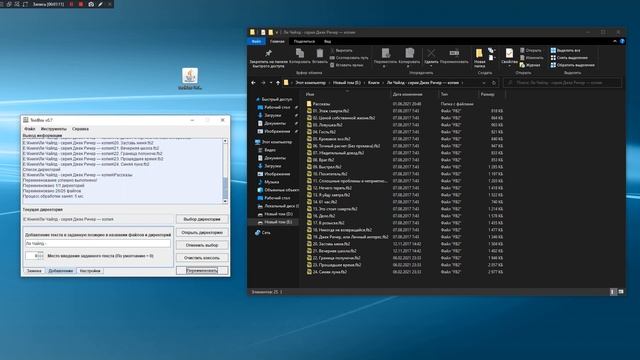Image resolution: width=640 pixels, height=360 pixels.
Task: Click the Выбор директории button
Action: (x=202, y=219)
